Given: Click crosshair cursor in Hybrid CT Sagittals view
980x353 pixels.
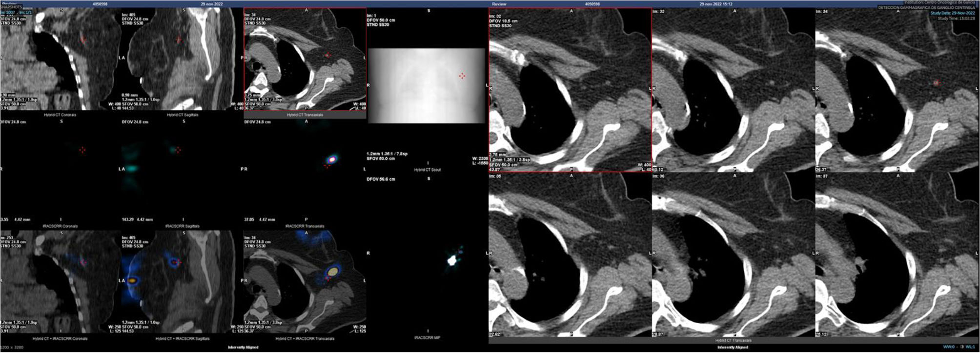Looking at the screenshot, I should click(x=179, y=39).
